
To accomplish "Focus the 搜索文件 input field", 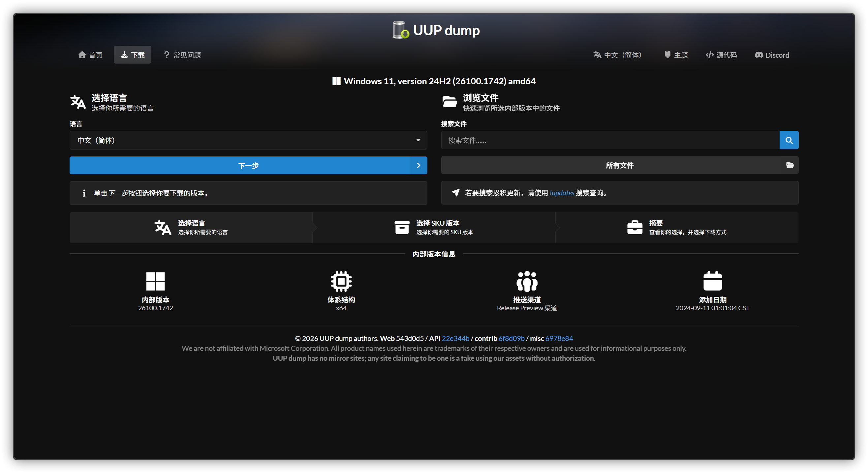I will 610,140.
